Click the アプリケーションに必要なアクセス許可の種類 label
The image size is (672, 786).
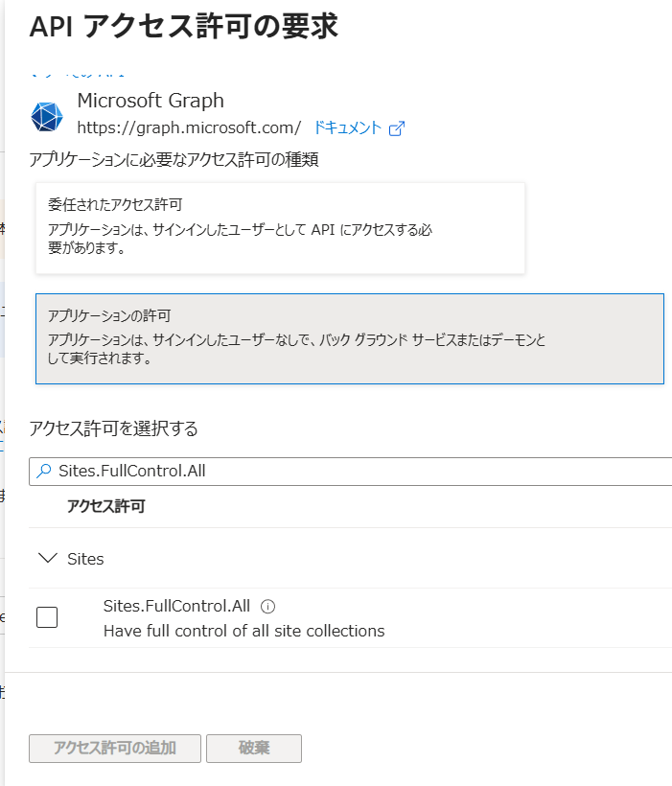click(174, 159)
